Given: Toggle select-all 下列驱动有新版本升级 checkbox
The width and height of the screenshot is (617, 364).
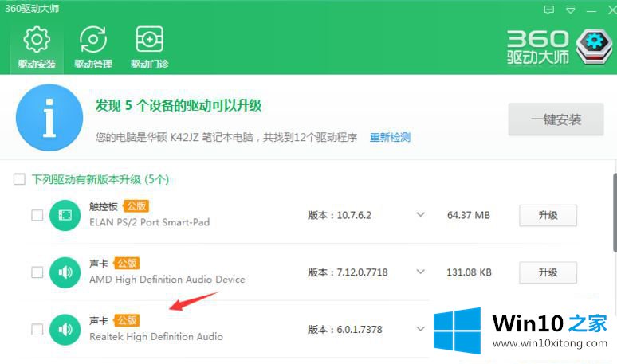Looking at the screenshot, I should coord(19,179).
